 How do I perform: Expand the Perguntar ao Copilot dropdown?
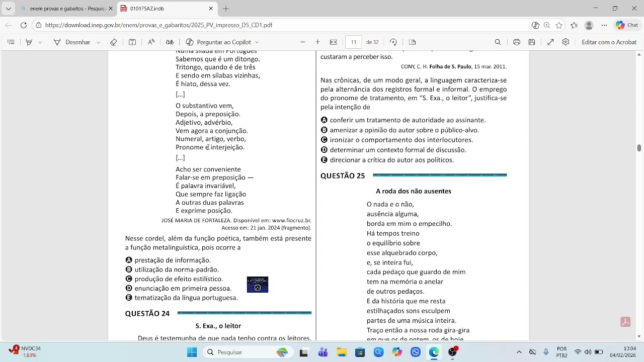(257, 42)
